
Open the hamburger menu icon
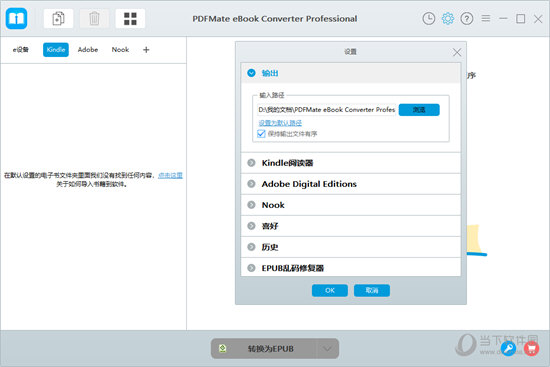click(x=486, y=18)
